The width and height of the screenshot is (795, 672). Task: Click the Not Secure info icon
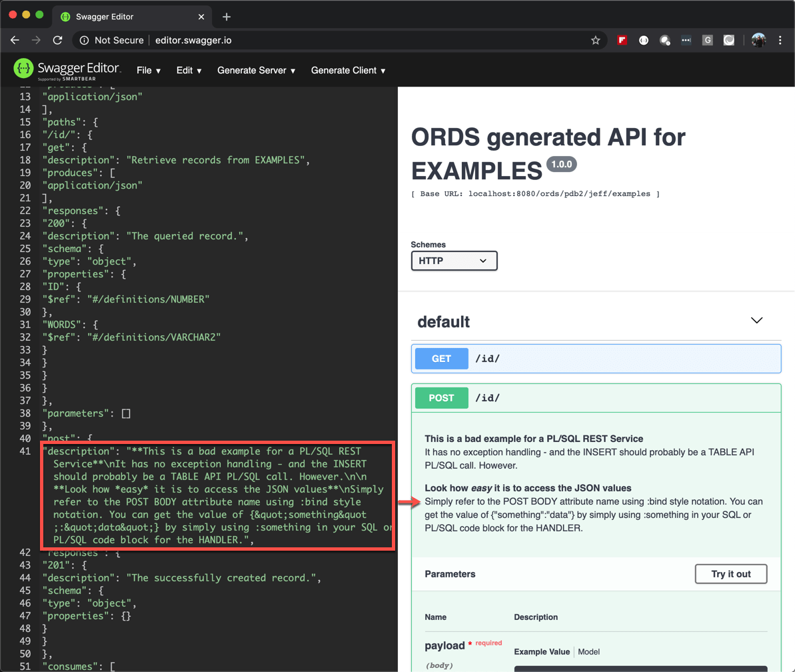[84, 40]
